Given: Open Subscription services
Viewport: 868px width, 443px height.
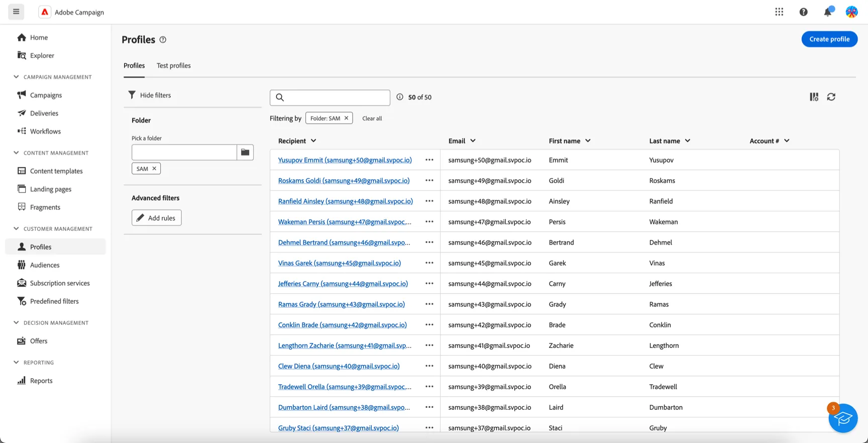Looking at the screenshot, I should 60,283.
